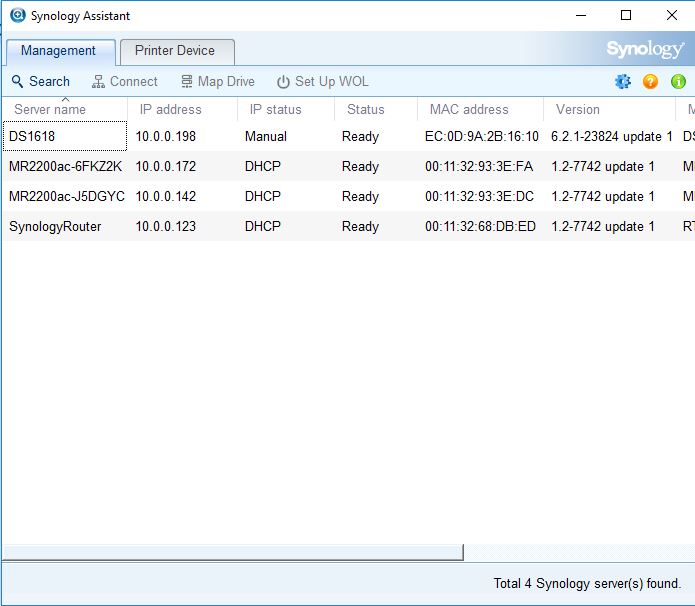Click the Map Drive button label
Image resolution: width=695 pixels, height=606 pixels.
pyautogui.click(x=226, y=82)
